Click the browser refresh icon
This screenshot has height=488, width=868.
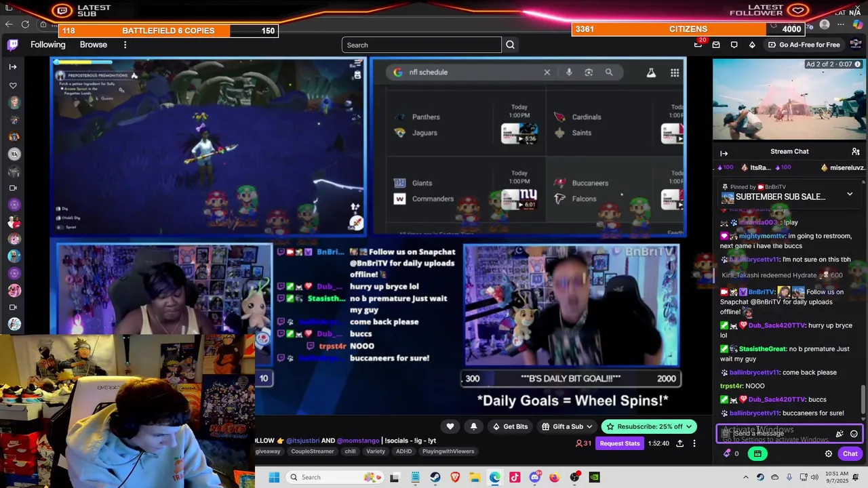(x=25, y=24)
